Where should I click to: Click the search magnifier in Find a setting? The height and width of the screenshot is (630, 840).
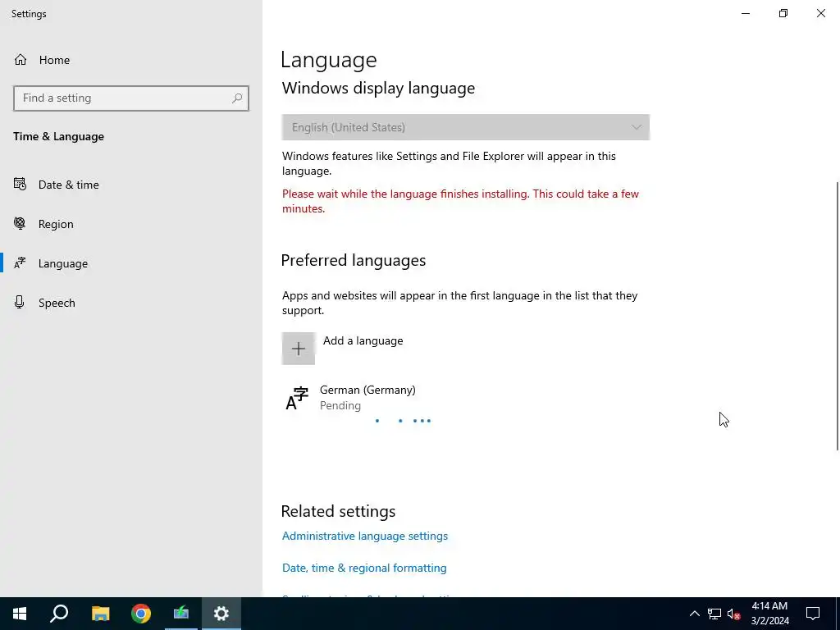click(x=237, y=98)
